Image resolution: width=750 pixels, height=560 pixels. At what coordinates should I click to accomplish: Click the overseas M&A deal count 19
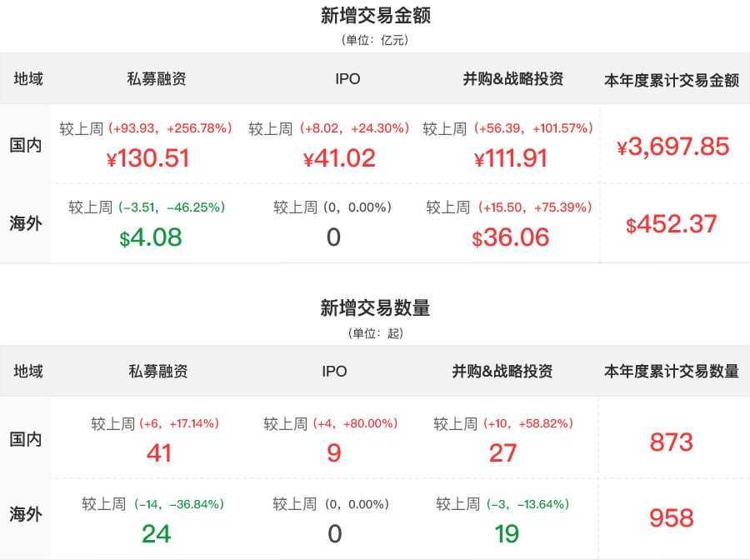[507, 533]
